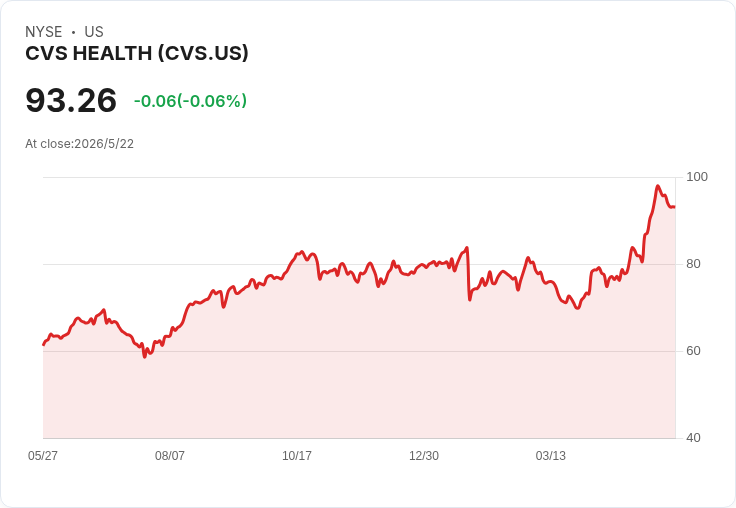Click the US market label
Viewport: 736px width, 508px height.
point(94,32)
